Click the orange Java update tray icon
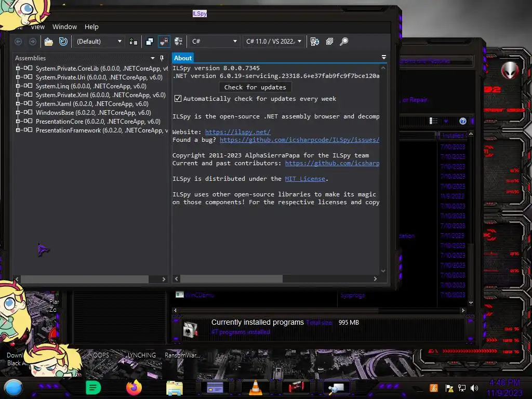The width and height of the screenshot is (532, 399). point(434,388)
